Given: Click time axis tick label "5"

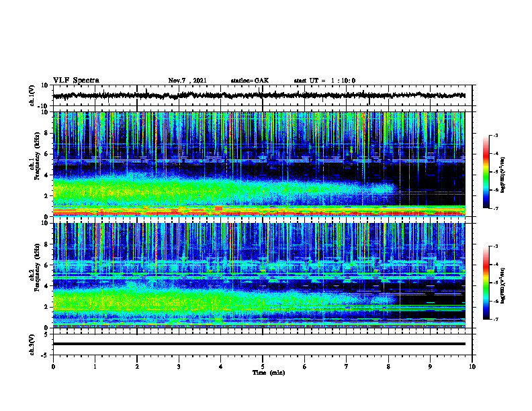Looking at the screenshot, I should (263, 367).
